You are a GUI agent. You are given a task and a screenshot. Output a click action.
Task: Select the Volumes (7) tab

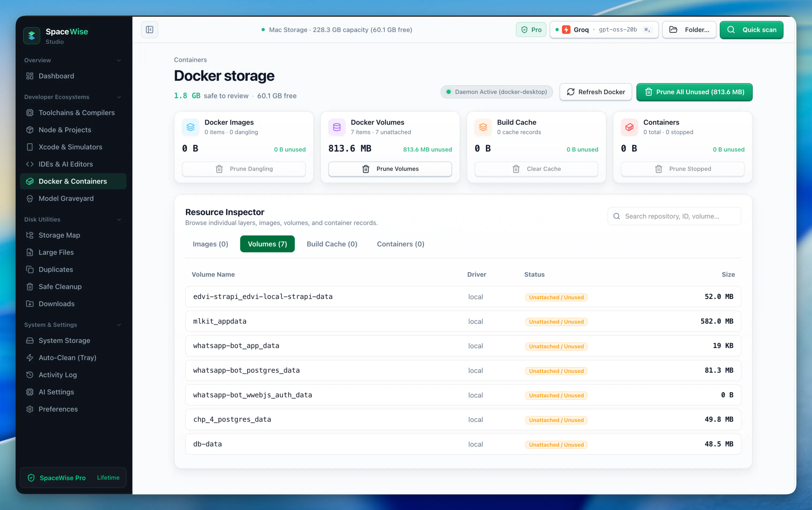[x=267, y=244]
